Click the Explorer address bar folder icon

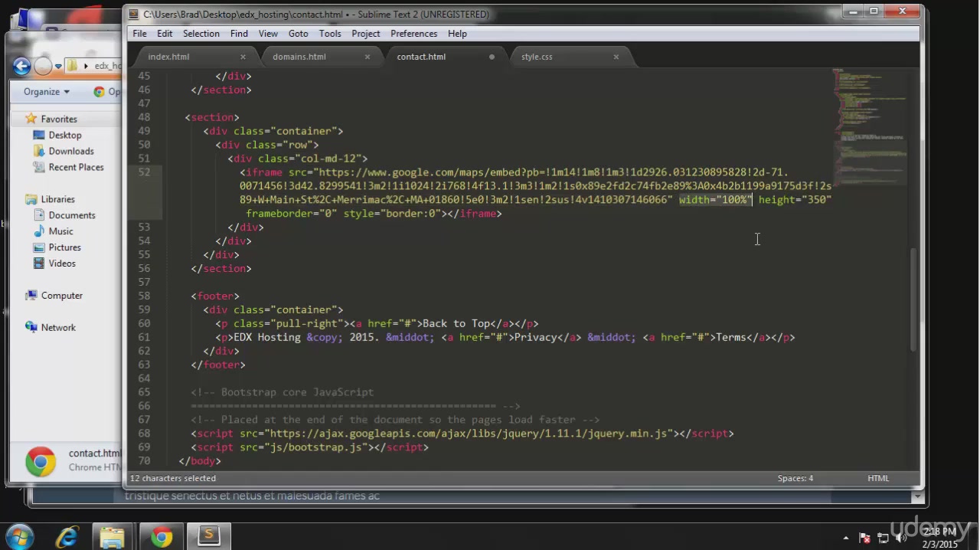point(72,66)
